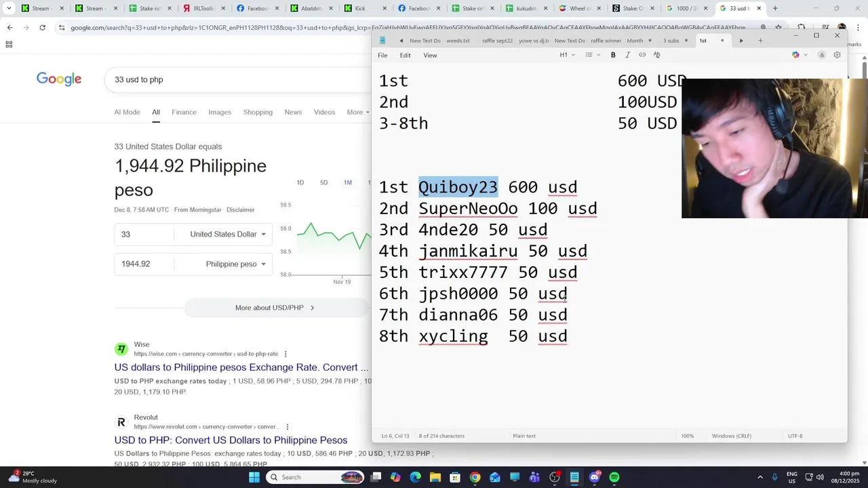Switch to the raffle winner tab
The image size is (868, 488).
pos(606,41)
